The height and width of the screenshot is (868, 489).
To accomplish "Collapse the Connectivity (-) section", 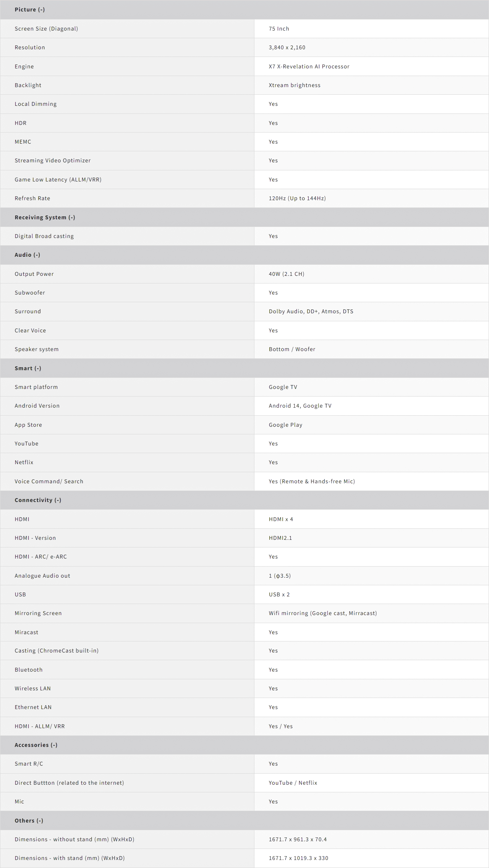I will pos(38,500).
